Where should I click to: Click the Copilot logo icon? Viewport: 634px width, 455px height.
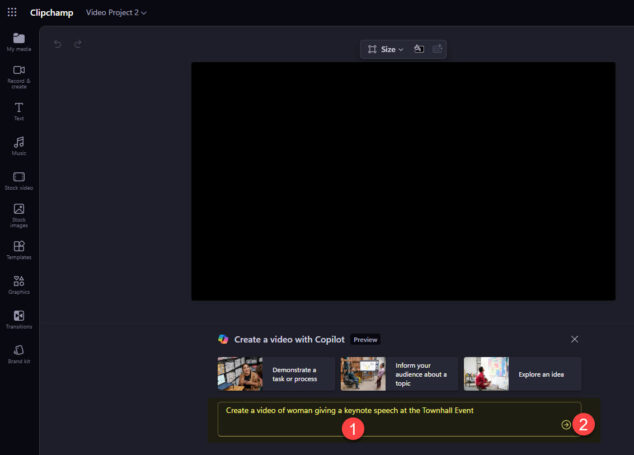pyautogui.click(x=223, y=339)
